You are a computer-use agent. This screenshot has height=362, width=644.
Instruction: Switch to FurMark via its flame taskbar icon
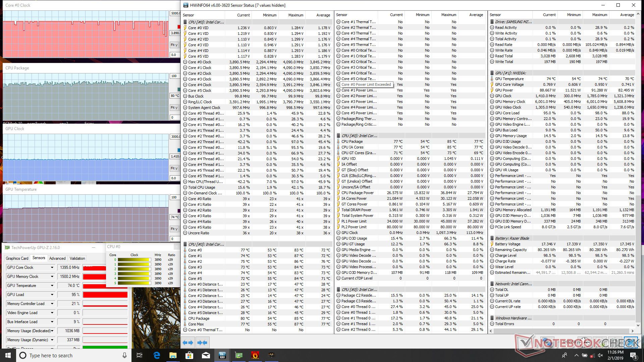pos(255,355)
